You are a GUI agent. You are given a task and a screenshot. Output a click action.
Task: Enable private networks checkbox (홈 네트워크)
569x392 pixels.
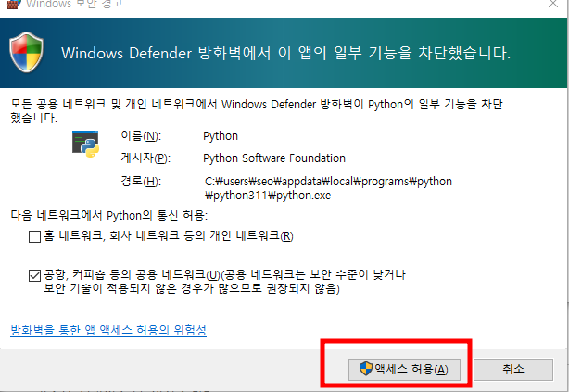tap(34, 236)
